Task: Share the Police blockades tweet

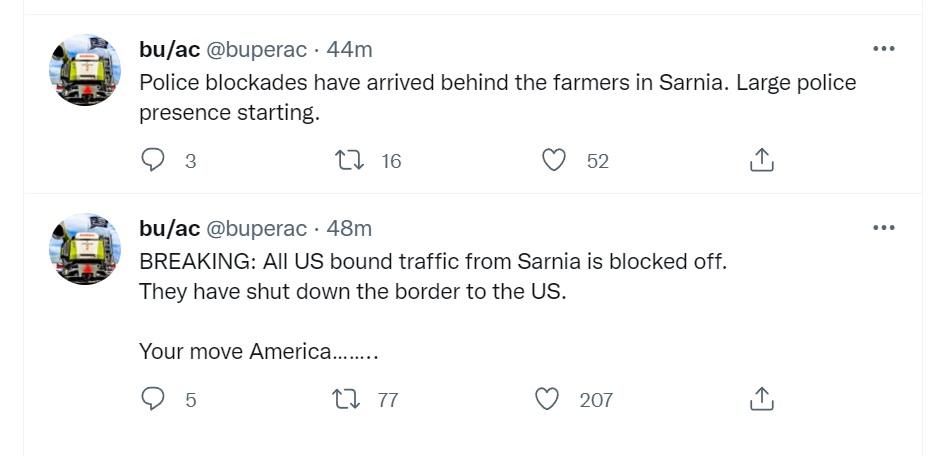Action: tap(762, 160)
